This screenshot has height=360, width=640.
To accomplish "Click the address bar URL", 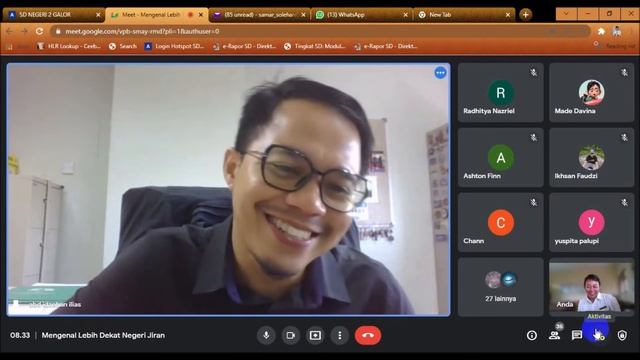I will [142, 31].
